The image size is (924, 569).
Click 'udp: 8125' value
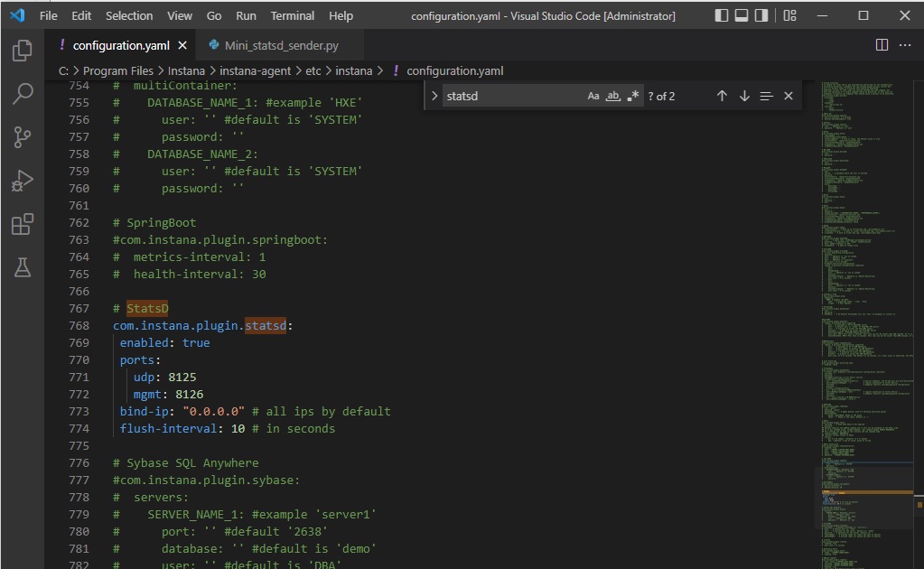pyautogui.click(x=182, y=377)
